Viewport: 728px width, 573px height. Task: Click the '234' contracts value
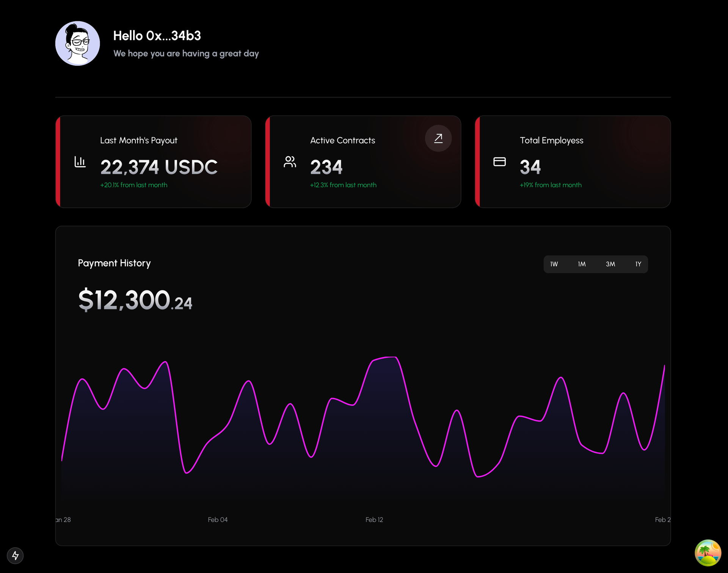coord(326,167)
